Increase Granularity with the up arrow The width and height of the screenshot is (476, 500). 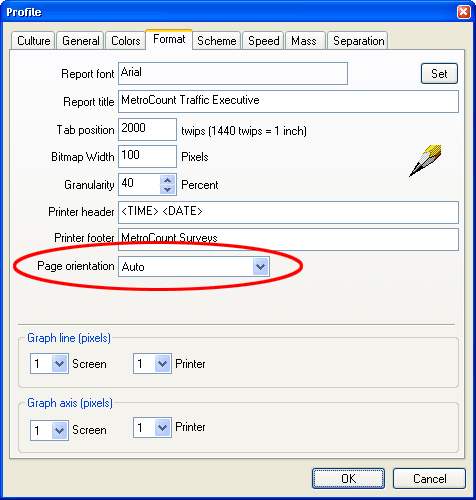[167, 180]
